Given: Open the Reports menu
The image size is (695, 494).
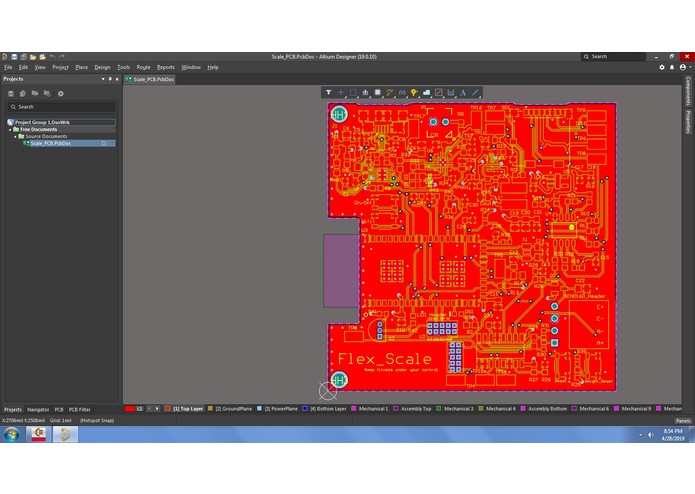Looking at the screenshot, I should pos(166,67).
